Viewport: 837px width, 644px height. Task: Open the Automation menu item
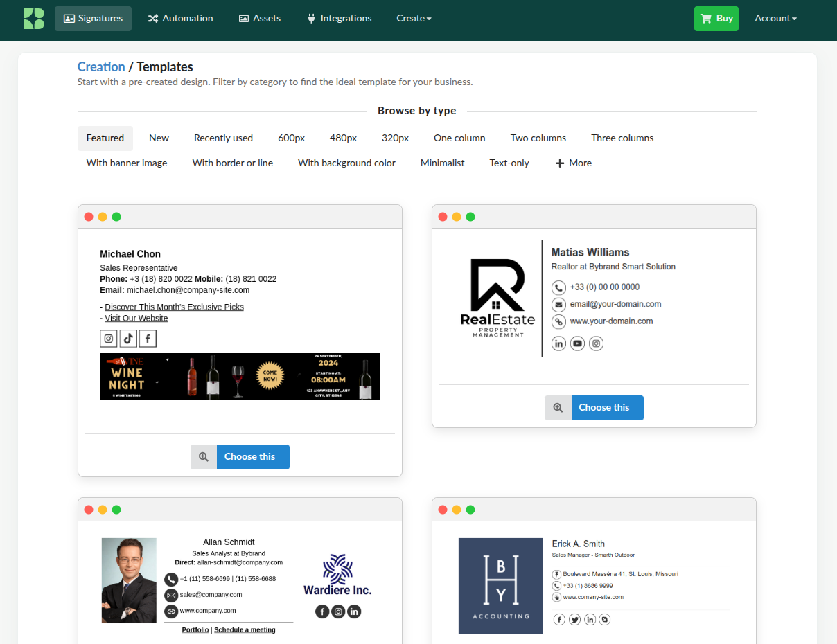tap(180, 19)
